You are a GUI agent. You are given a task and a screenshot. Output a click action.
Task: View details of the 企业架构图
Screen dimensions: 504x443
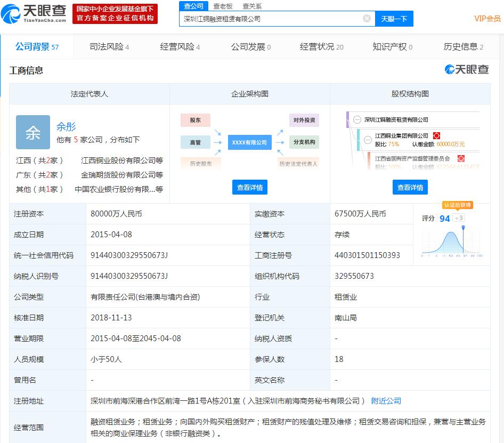(250, 187)
